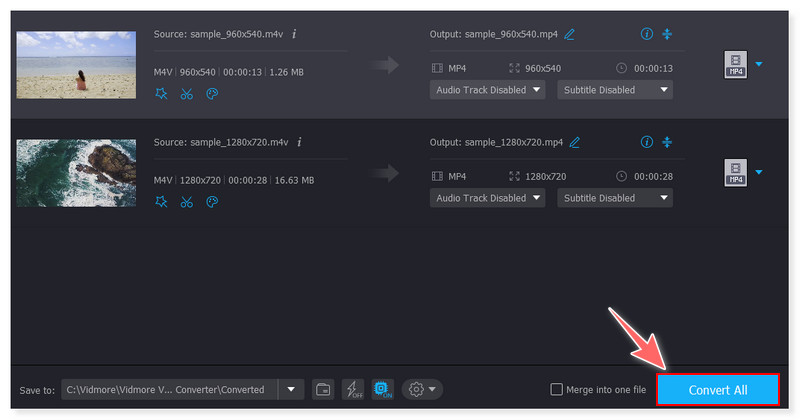Viewport: 800px width, 420px height.
Task: Click the scissors trim icon for sample_1280x720.m4v
Action: click(186, 202)
